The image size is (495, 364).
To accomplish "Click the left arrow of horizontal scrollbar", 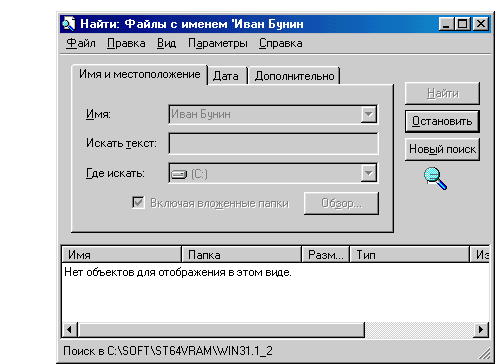I will [x=69, y=330].
